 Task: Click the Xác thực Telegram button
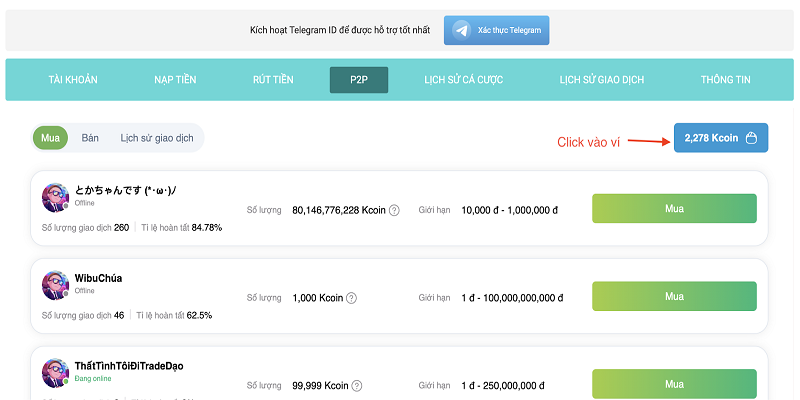coord(496,30)
